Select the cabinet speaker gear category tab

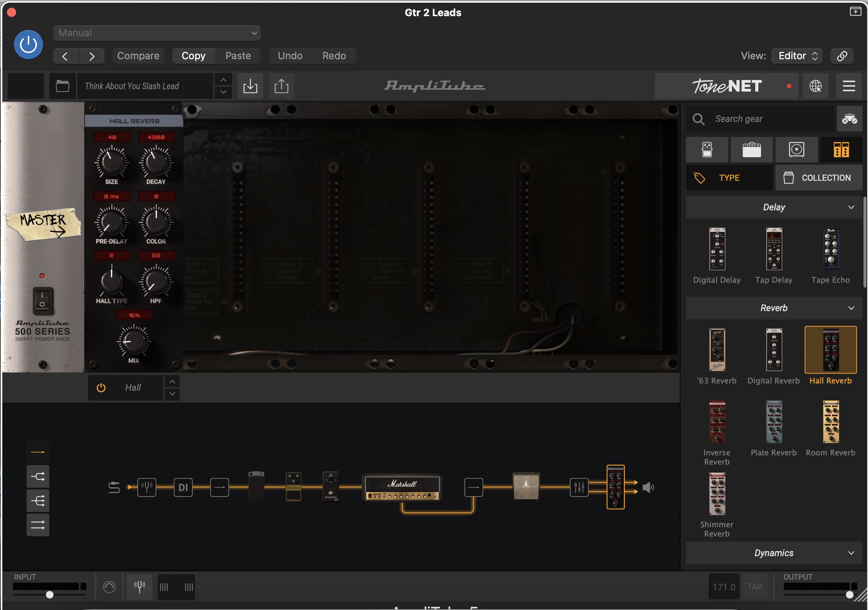pos(796,150)
